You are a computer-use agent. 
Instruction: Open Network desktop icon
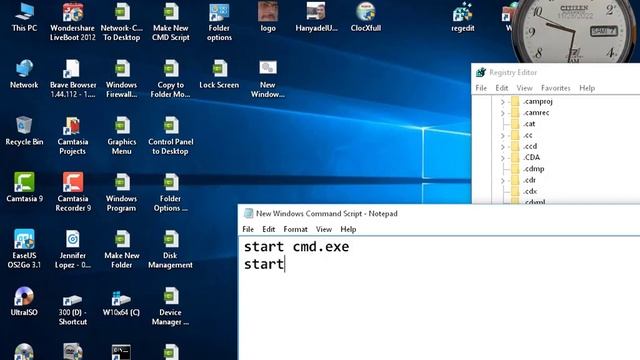coord(24,74)
